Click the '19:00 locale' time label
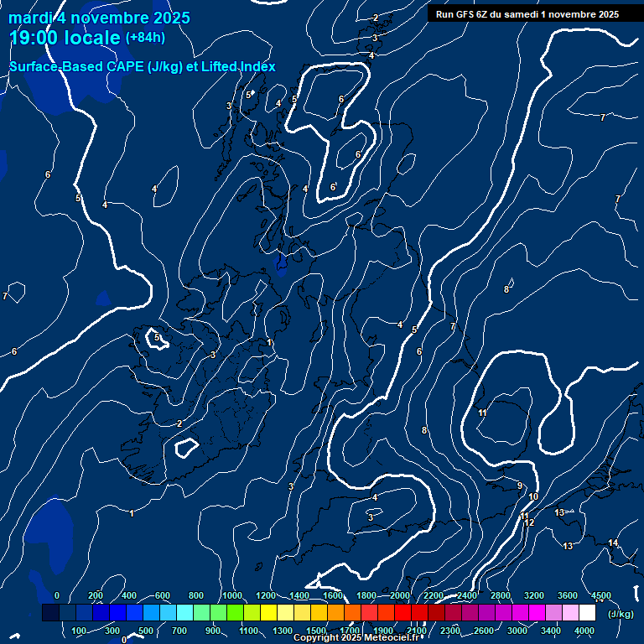Screen dimensions: 644x644 point(65,38)
